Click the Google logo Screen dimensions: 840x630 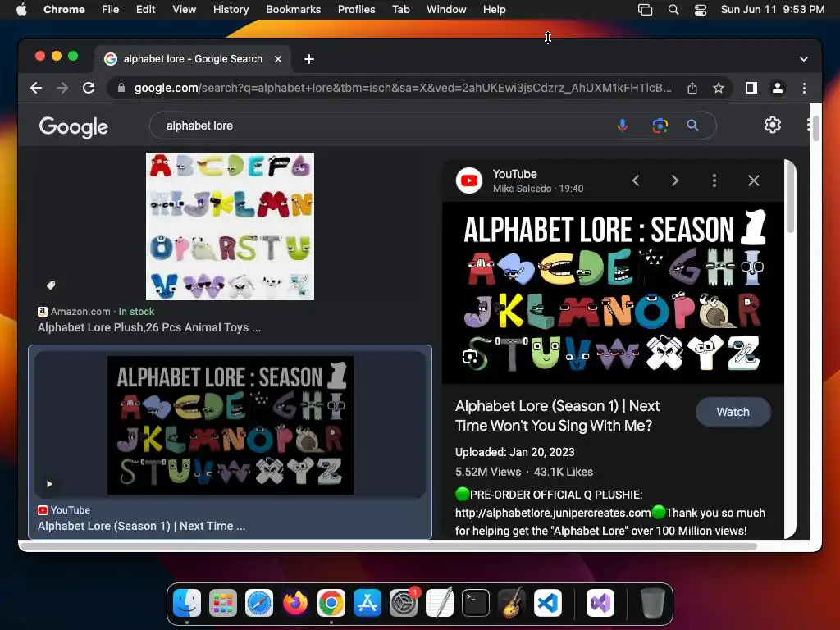click(x=73, y=127)
